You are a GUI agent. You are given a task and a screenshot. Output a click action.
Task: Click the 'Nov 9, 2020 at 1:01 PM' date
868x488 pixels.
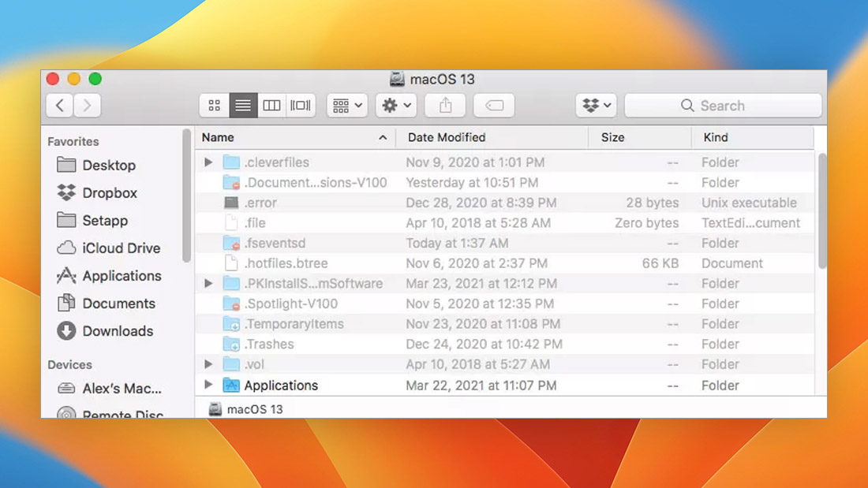click(475, 162)
